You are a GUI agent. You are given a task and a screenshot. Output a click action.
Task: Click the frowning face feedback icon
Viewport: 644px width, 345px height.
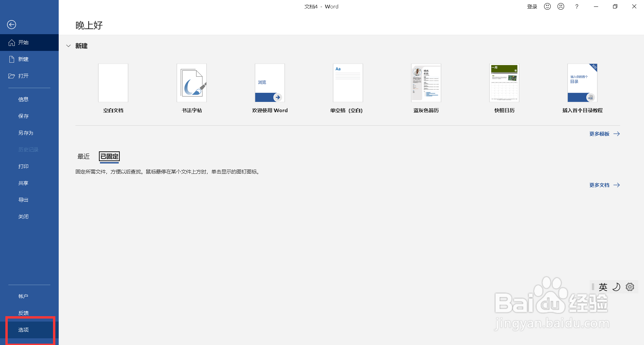[561, 6]
